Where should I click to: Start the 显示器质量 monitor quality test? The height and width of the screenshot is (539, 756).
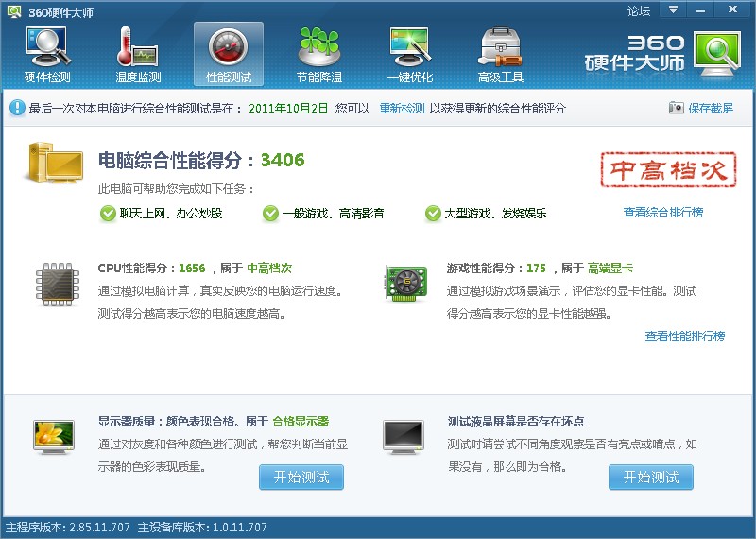[x=301, y=478]
